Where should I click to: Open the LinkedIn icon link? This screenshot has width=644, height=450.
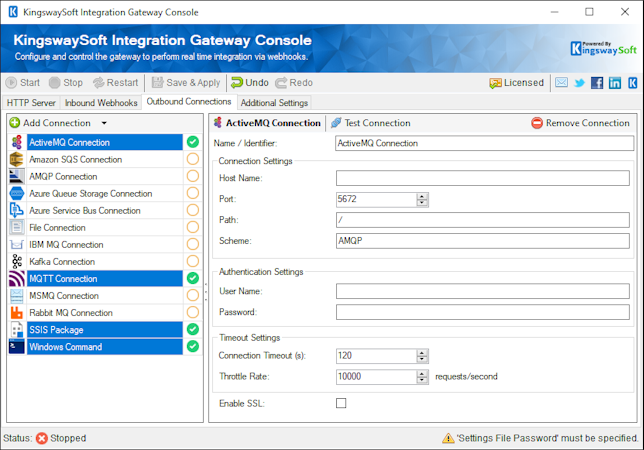[x=615, y=83]
